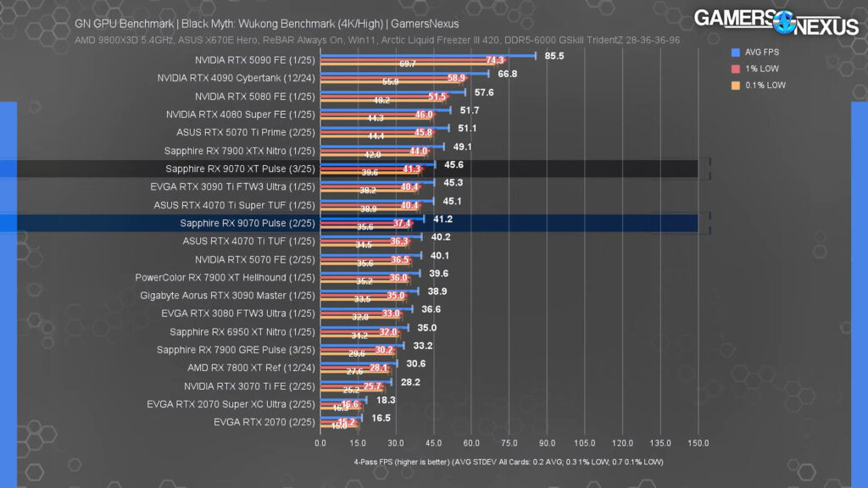Click the "105.0" x-axis tick label

(x=585, y=443)
